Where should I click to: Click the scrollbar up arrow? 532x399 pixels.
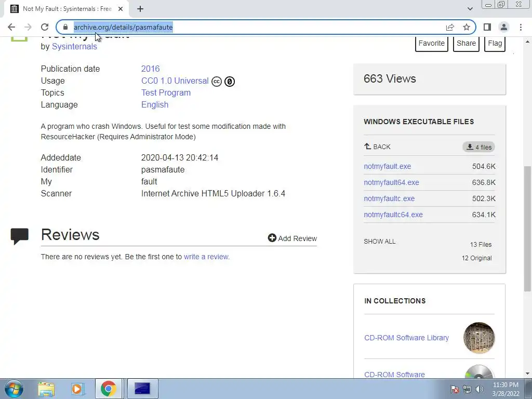pos(527,42)
